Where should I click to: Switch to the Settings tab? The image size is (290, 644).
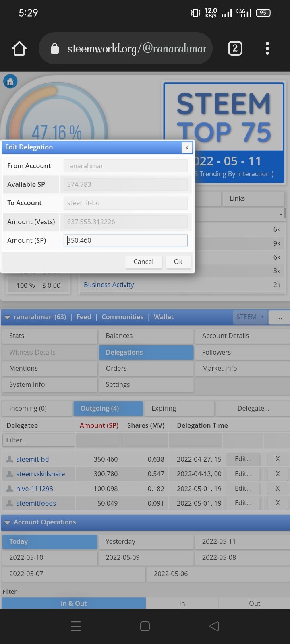tap(146, 384)
